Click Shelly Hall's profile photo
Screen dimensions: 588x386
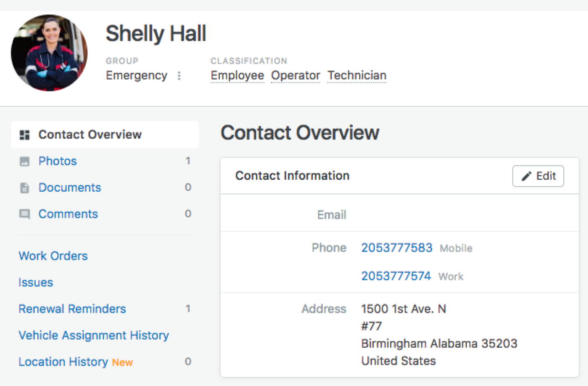tap(49, 53)
